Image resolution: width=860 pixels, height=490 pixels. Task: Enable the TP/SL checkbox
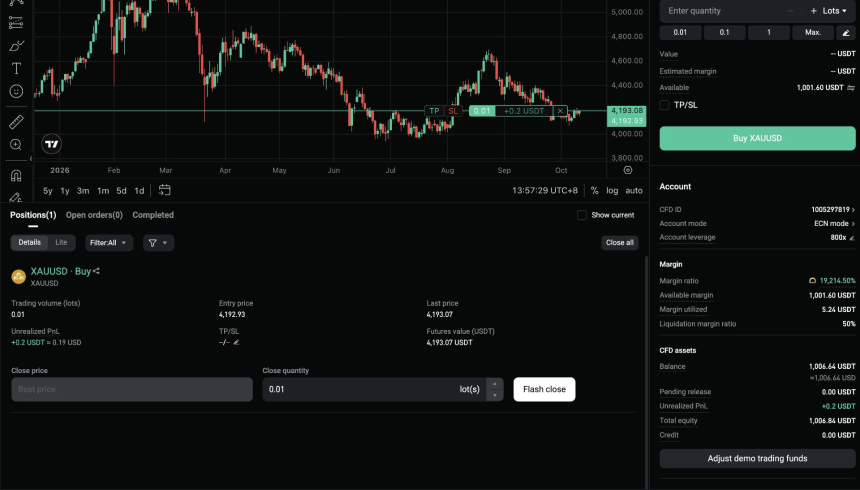(x=664, y=105)
